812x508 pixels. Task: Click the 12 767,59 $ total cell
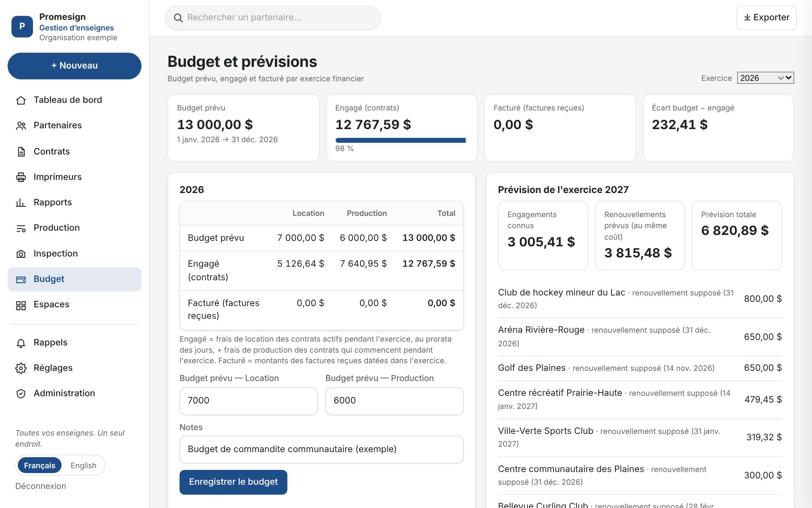coord(429,264)
